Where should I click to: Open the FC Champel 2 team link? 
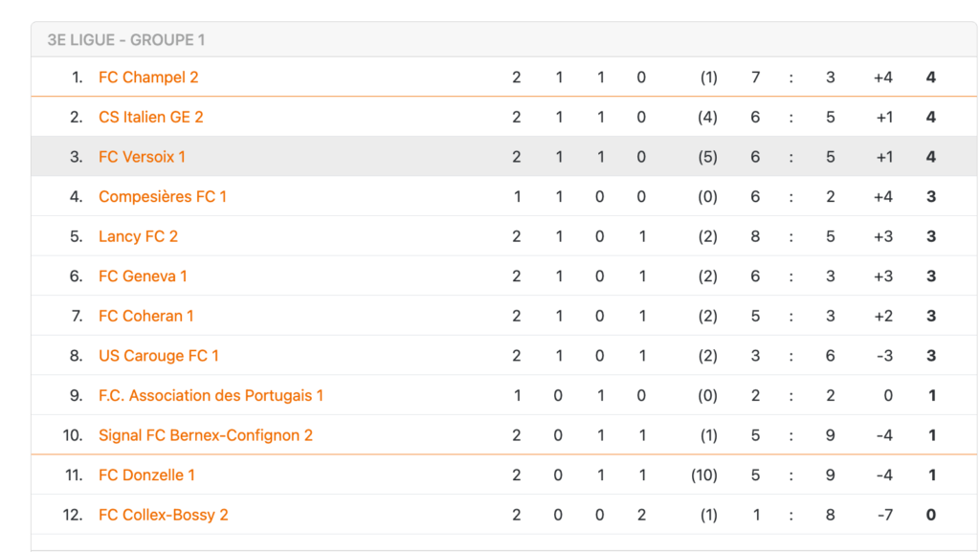coord(148,77)
